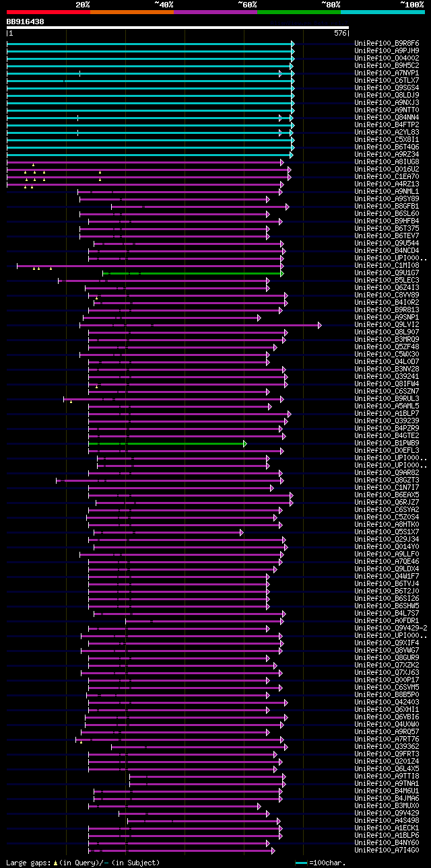Click the Large gaps legend text
Screen dimensions: 431x868
[83, 862]
